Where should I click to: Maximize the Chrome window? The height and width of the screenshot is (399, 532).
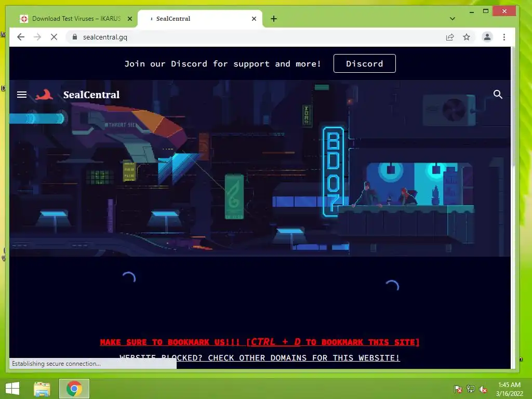click(486, 11)
